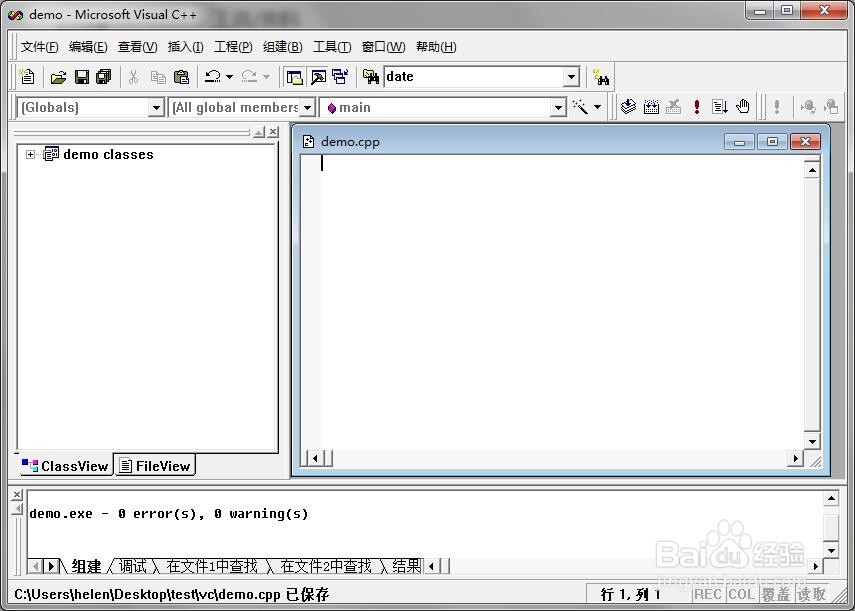Expand the demo classes tree node
The width and height of the screenshot is (855, 611).
pyautogui.click(x=31, y=155)
